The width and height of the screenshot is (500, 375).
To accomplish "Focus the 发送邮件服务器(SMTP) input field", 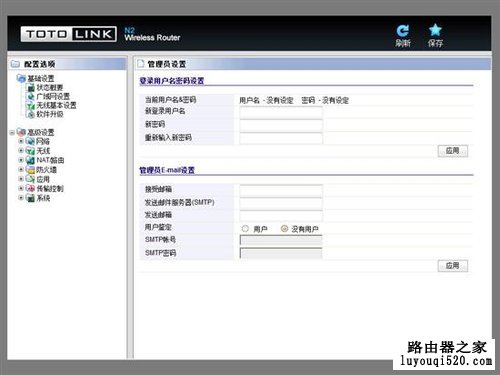I will pyautogui.click(x=281, y=203).
